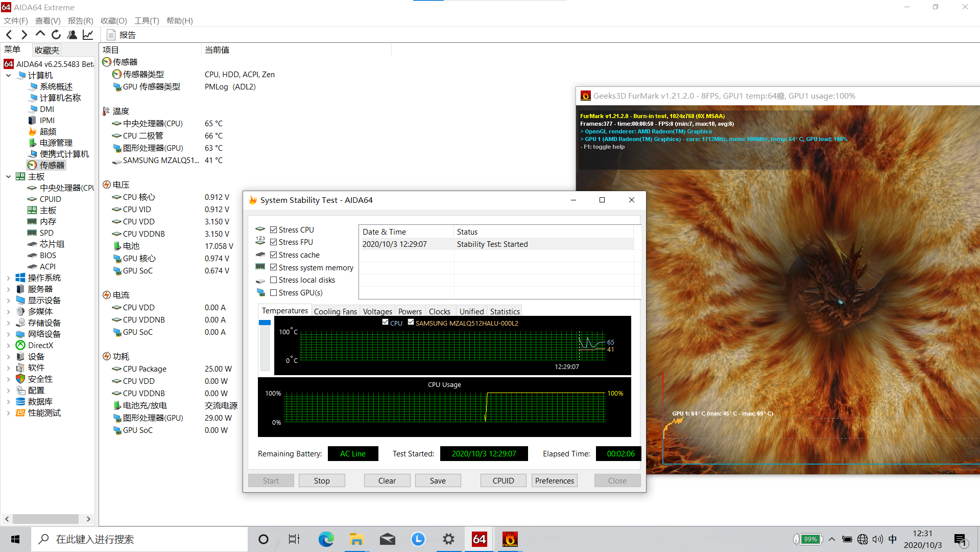Viewport: 980px width, 552px height.
Task: Click the left panel horizontal scrollbar
Action: [46, 519]
